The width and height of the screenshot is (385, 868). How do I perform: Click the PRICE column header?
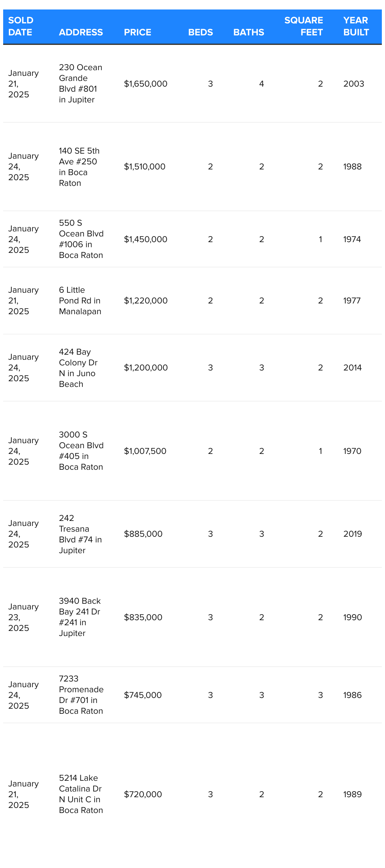(x=137, y=32)
